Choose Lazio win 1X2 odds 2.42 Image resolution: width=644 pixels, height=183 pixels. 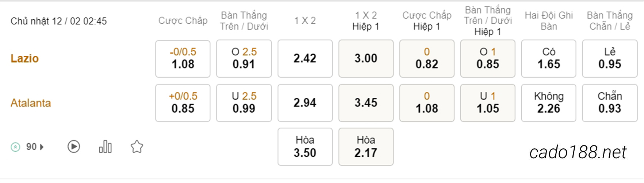pyautogui.click(x=305, y=59)
